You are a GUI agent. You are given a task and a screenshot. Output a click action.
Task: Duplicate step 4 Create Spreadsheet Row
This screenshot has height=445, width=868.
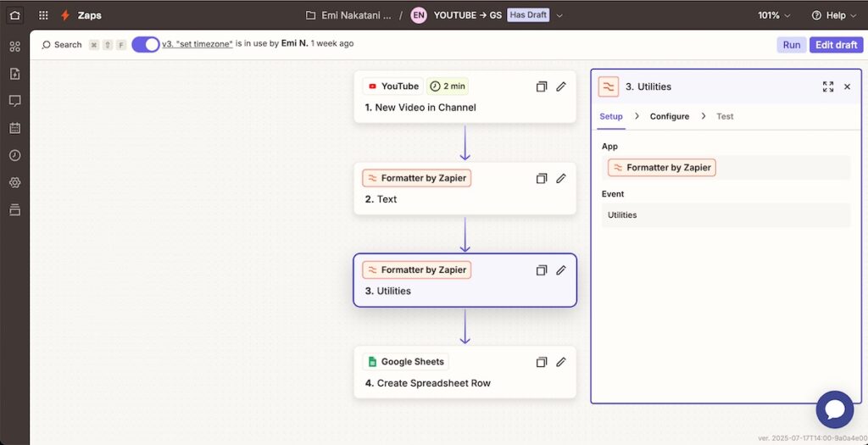click(542, 362)
